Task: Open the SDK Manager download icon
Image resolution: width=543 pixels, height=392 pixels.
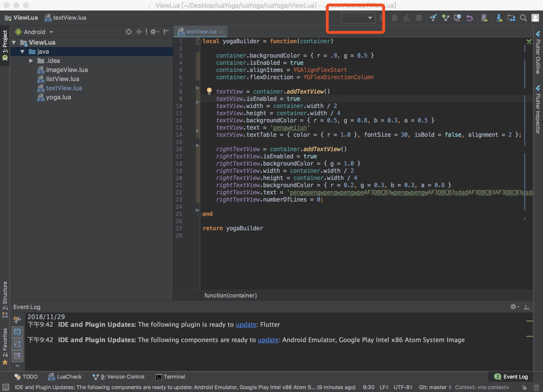Action: coord(499,18)
